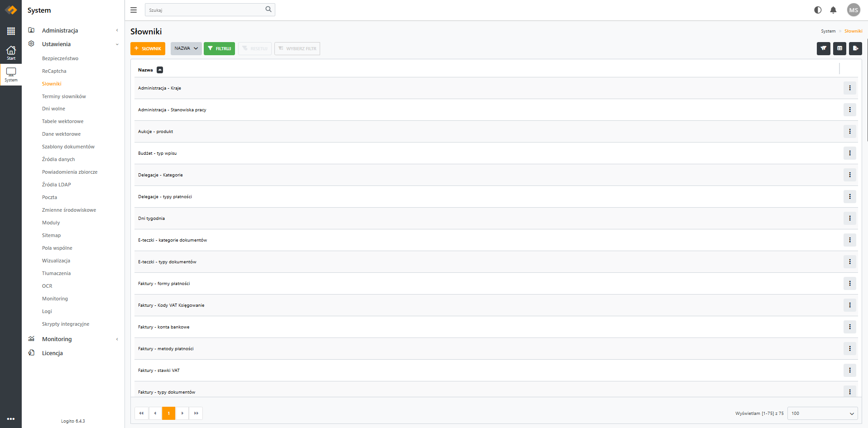Open Licencja menu item
The width and height of the screenshot is (868, 428).
[x=53, y=353]
